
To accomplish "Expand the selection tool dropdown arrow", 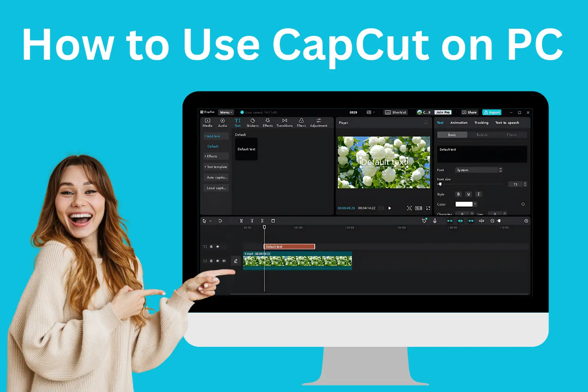I will [211, 221].
